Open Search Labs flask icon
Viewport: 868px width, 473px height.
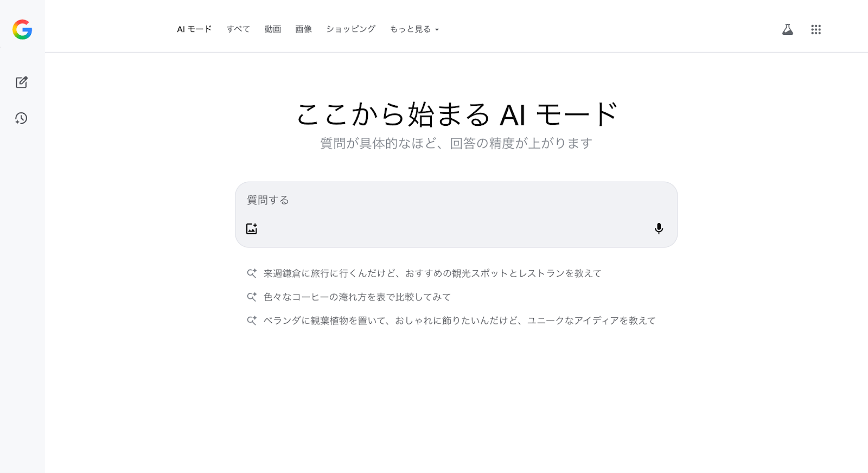(x=788, y=29)
